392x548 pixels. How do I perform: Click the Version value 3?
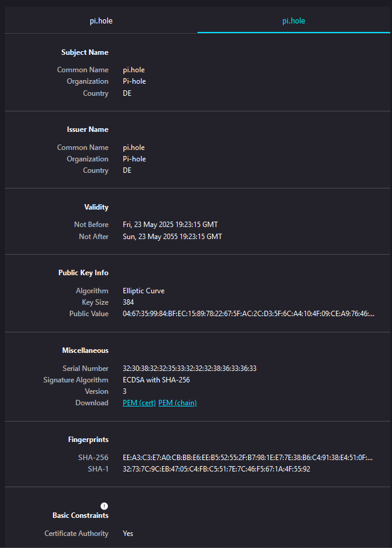[x=125, y=391]
